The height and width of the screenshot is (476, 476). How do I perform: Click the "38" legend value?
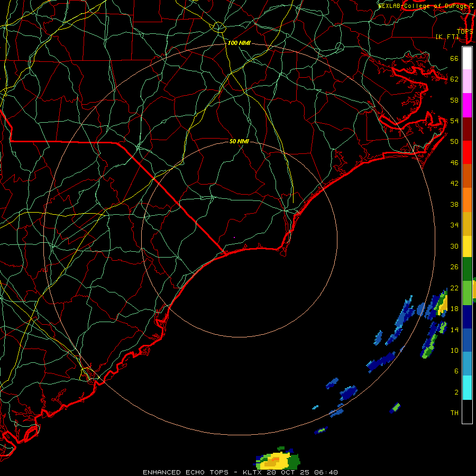click(x=454, y=204)
